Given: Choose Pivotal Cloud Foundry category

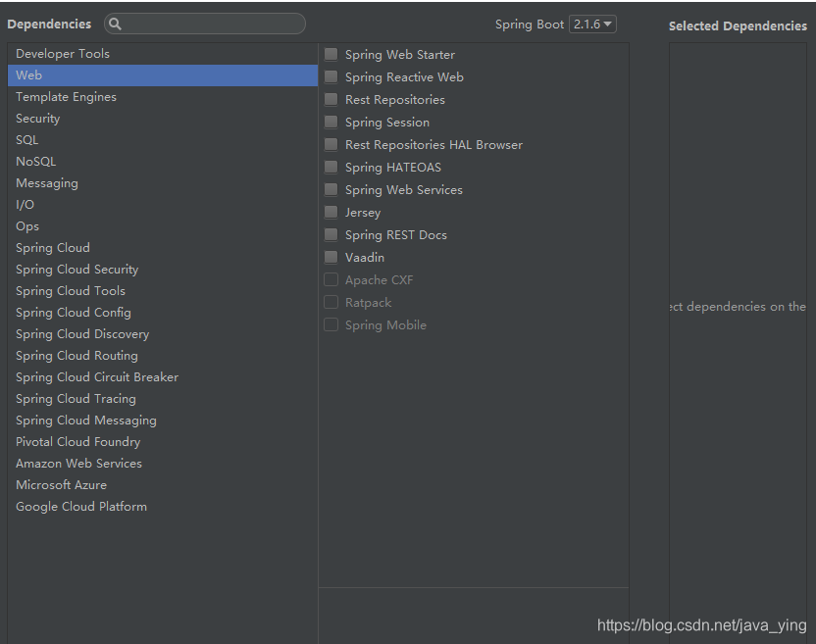Looking at the screenshot, I should [x=163, y=442].
